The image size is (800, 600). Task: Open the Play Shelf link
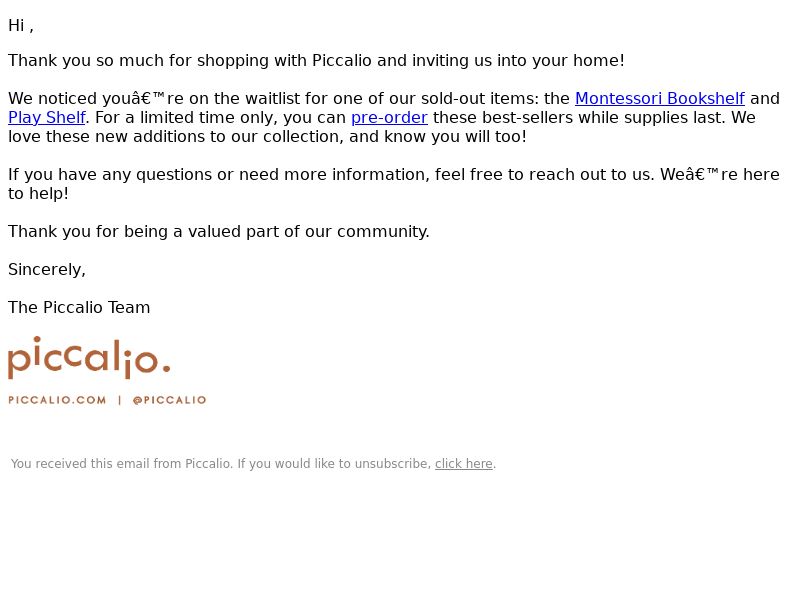pos(46,117)
